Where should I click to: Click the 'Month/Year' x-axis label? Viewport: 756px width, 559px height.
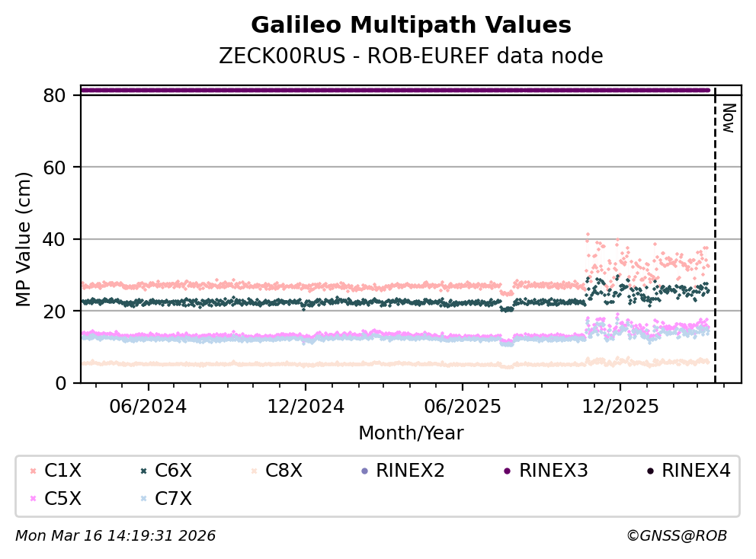pyautogui.click(x=411, y=433)
